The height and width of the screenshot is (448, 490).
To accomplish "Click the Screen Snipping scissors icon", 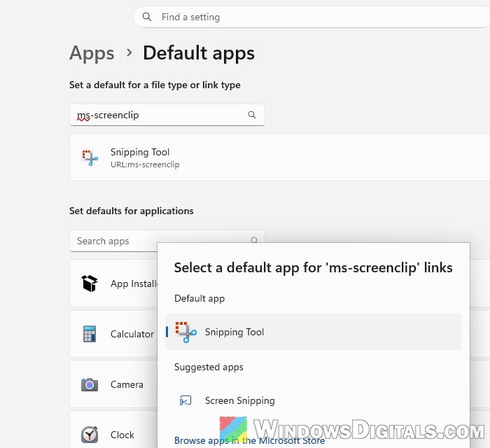I will 185,400.
